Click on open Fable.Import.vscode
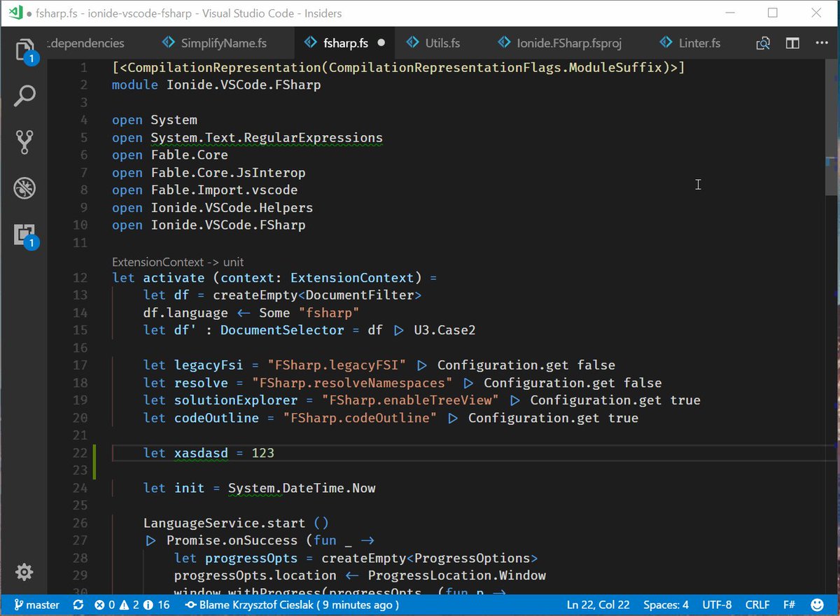Screen dimensions: 840x616 (204, 190)
